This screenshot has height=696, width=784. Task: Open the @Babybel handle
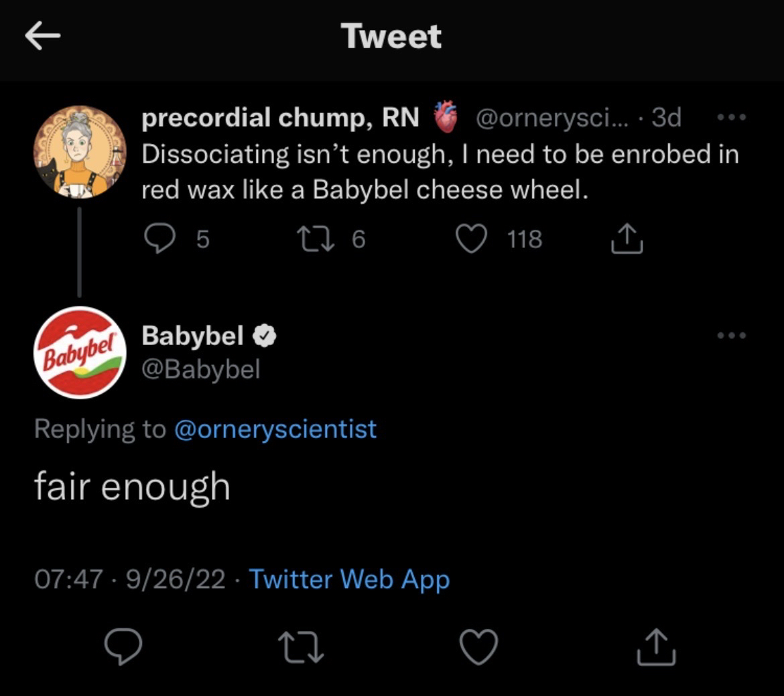pos(200,368)
